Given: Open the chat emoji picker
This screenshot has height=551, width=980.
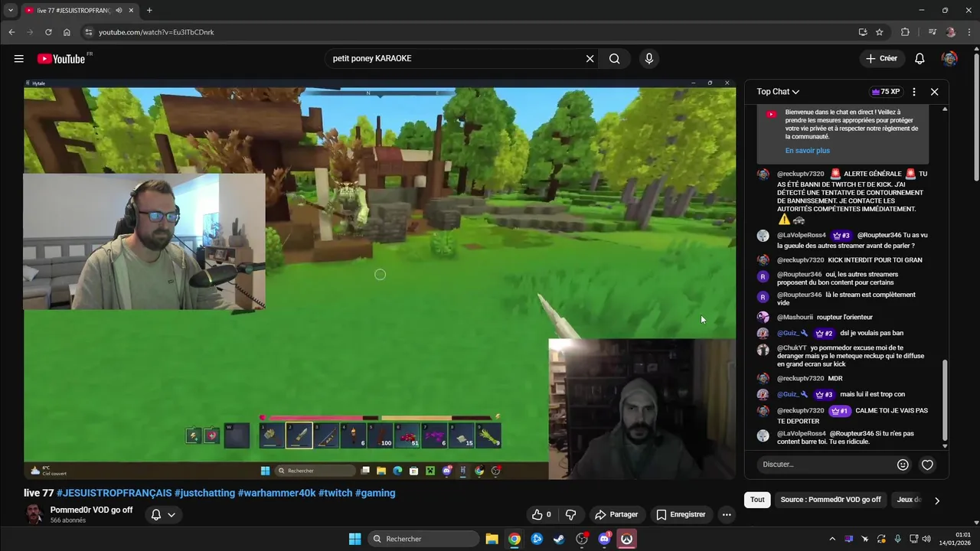Looking at the screenshot, I should pyautogui.click(x=903, y=465).
